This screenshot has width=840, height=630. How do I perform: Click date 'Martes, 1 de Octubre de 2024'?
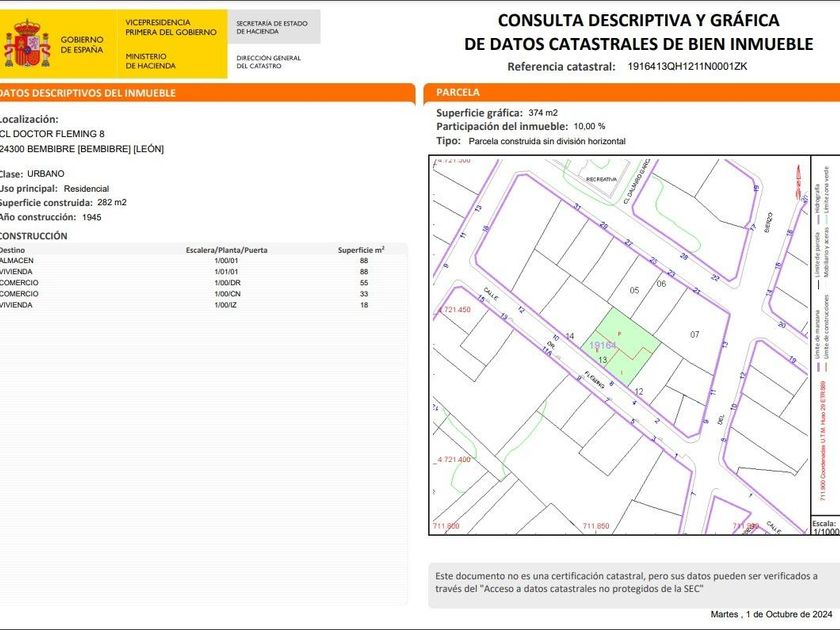pyautogui.click(x=771, y=614)
